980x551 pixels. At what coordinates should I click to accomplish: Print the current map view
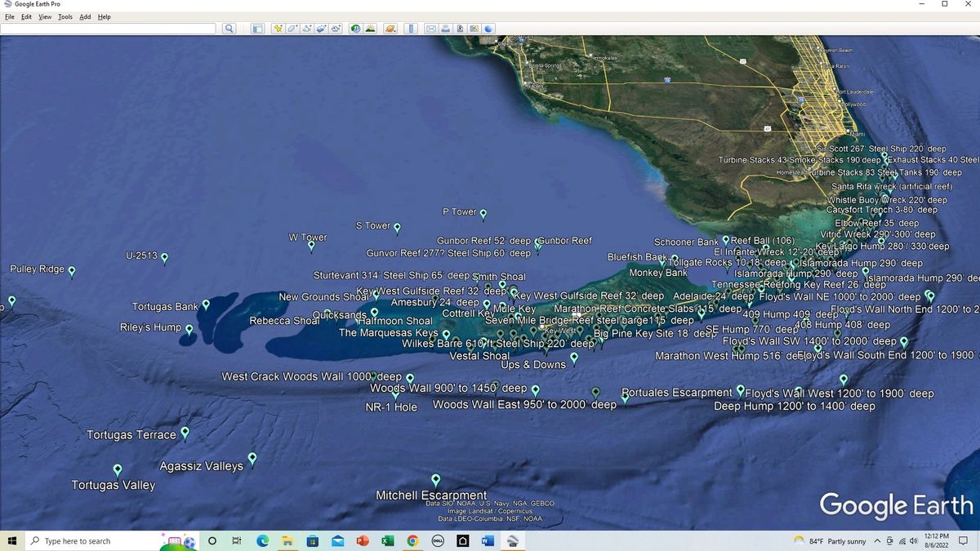445,28
